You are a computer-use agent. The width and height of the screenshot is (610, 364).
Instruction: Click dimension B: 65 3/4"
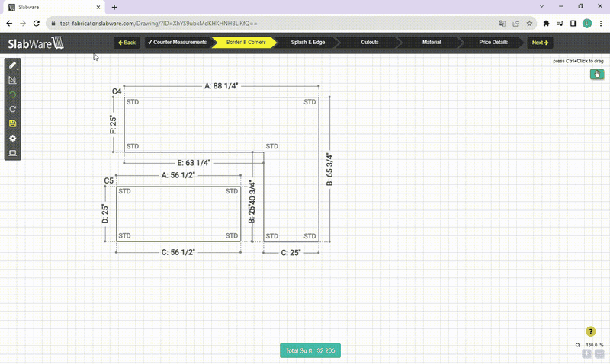[x=329, y=169]
